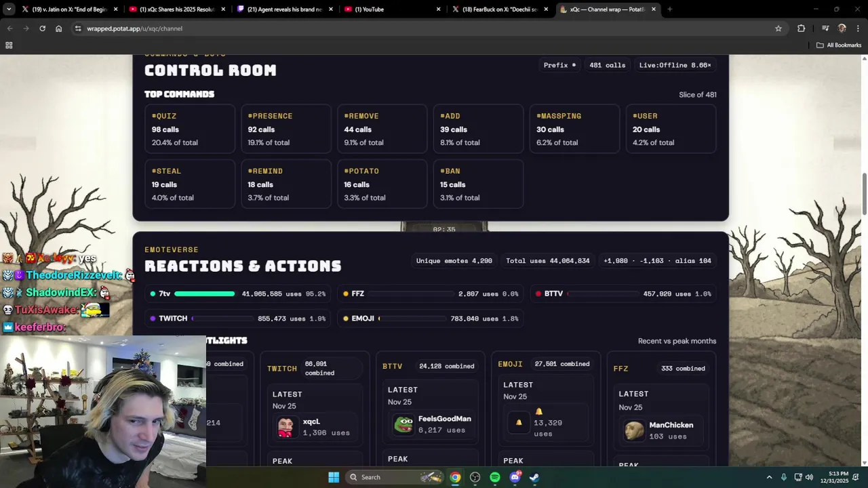Switch to Agent reveals his brand tab

[x=285, y=9]
